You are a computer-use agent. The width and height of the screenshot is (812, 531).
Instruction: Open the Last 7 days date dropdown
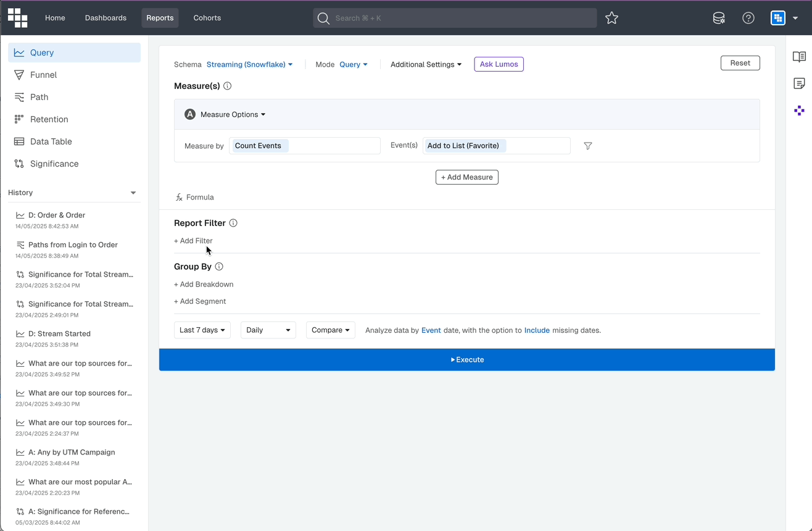(x=202, y=330)
